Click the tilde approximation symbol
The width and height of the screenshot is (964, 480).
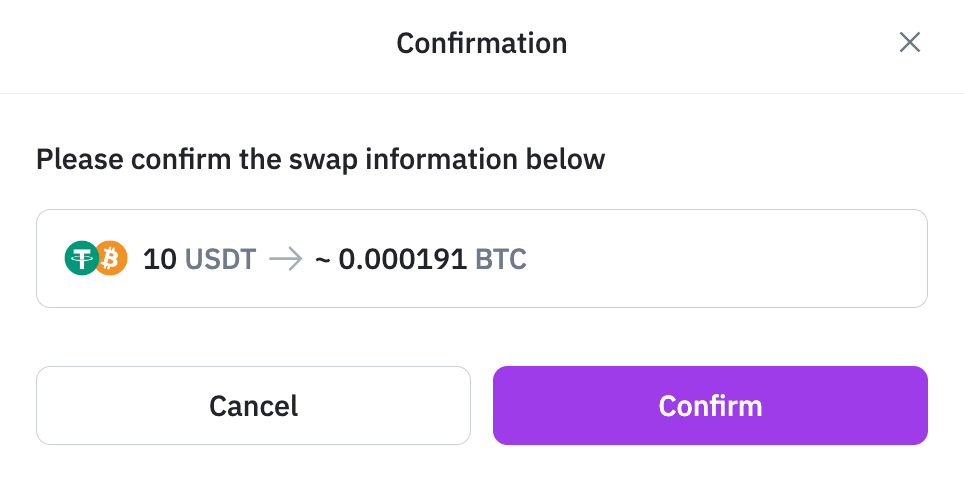[x=323, y=259]
